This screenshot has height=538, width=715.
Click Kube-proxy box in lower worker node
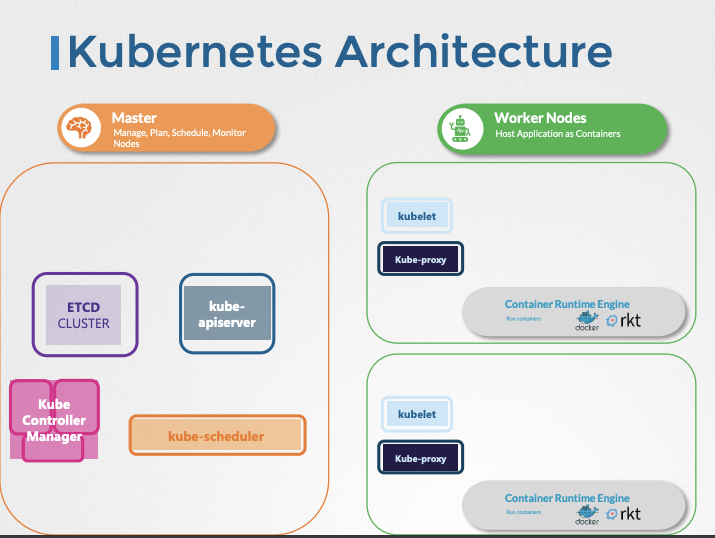(x=420, y=457)
